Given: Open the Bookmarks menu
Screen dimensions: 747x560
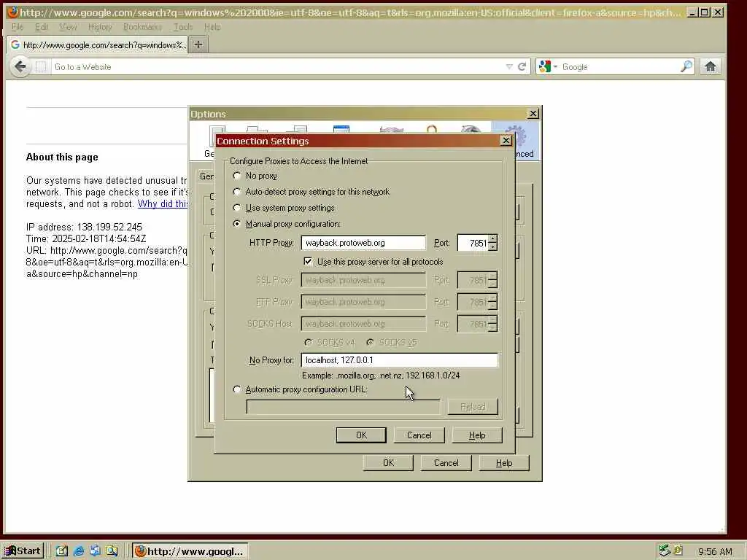Looking at the screenshot, I should 142,27.
